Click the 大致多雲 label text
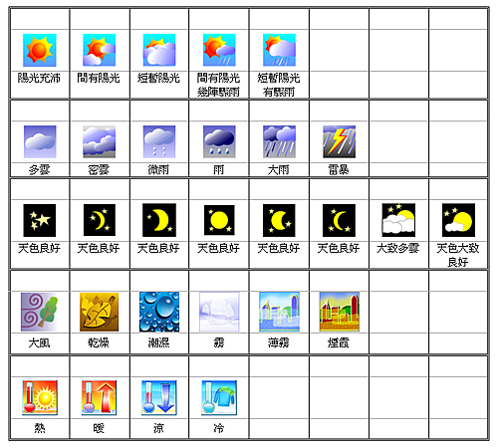498x448 pixels. click(x=398, y=248)
